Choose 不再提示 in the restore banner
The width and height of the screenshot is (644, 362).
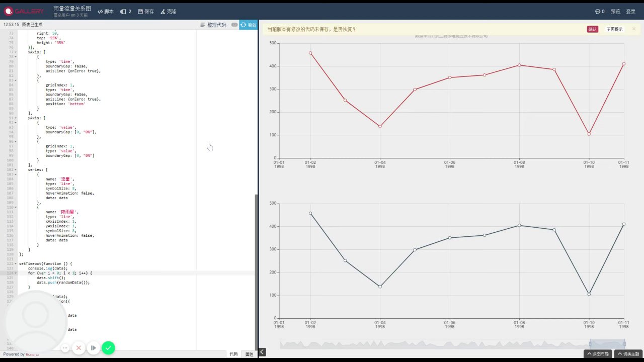point(614,29)
